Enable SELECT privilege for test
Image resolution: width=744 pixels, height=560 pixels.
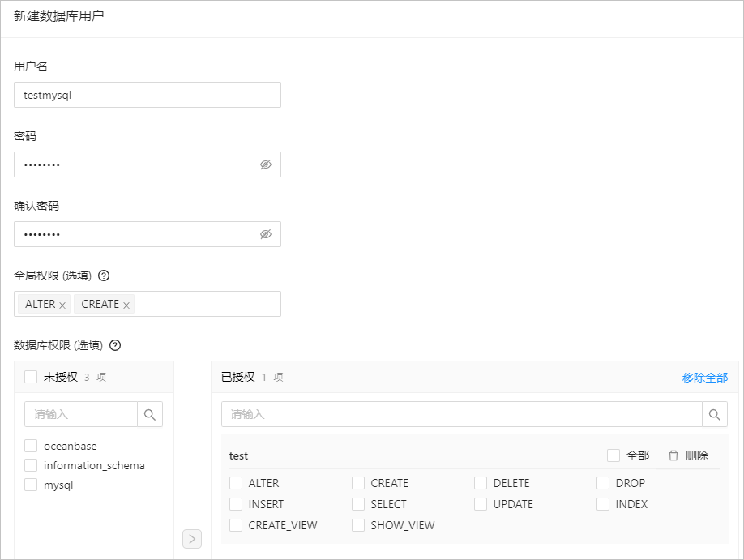pos(358,504)
